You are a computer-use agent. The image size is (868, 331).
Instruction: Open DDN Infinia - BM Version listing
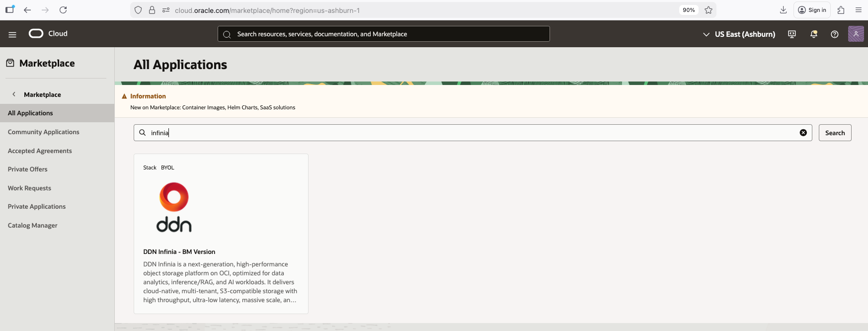click(x=179, y=251)
